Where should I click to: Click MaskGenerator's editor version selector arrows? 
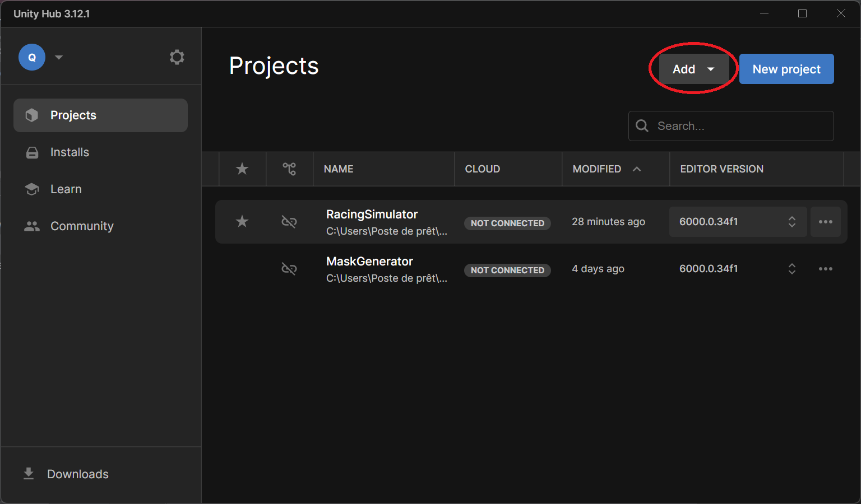792,269
